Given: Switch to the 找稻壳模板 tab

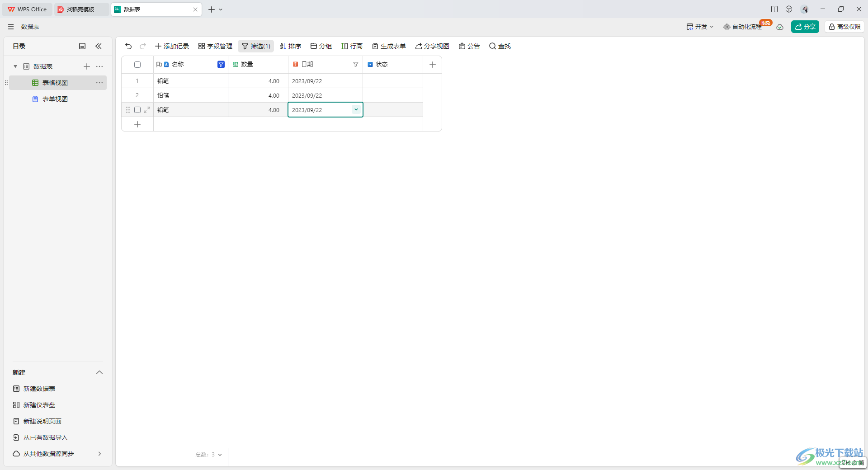Looking at the screenshot, I should pos(81,9).
